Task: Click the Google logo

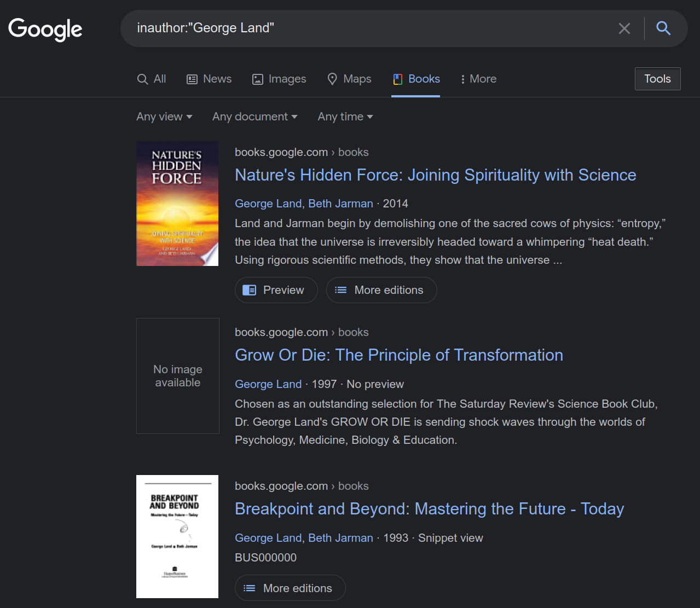Action: [x=45, y=29]
